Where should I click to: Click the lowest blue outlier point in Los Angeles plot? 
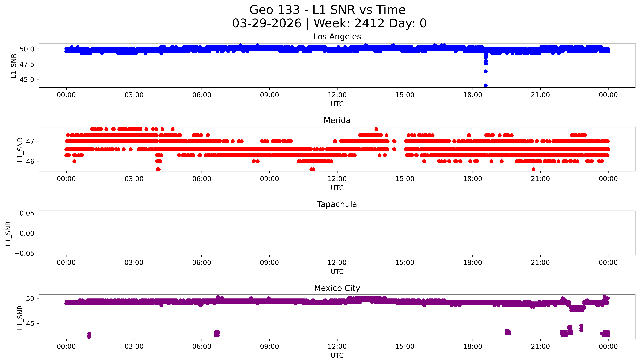486,85
